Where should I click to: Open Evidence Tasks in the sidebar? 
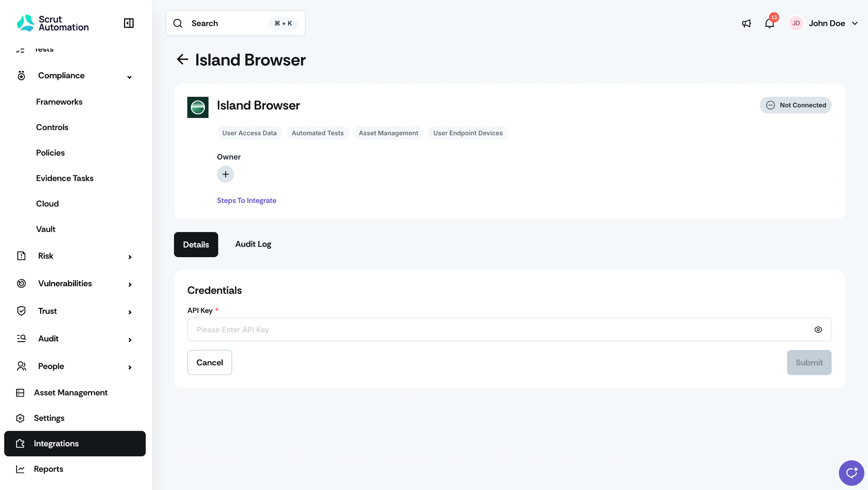pyautogui.click(x=65, y=178)
